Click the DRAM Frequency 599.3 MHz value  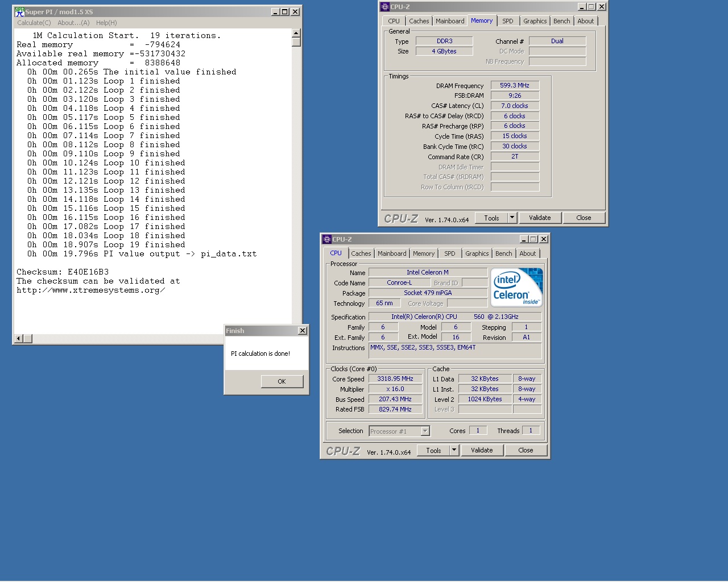[x=515, y=85]
